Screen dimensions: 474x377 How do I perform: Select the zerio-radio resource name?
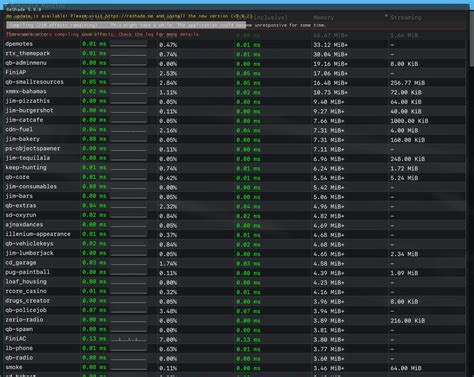click(x=24, y=320)
